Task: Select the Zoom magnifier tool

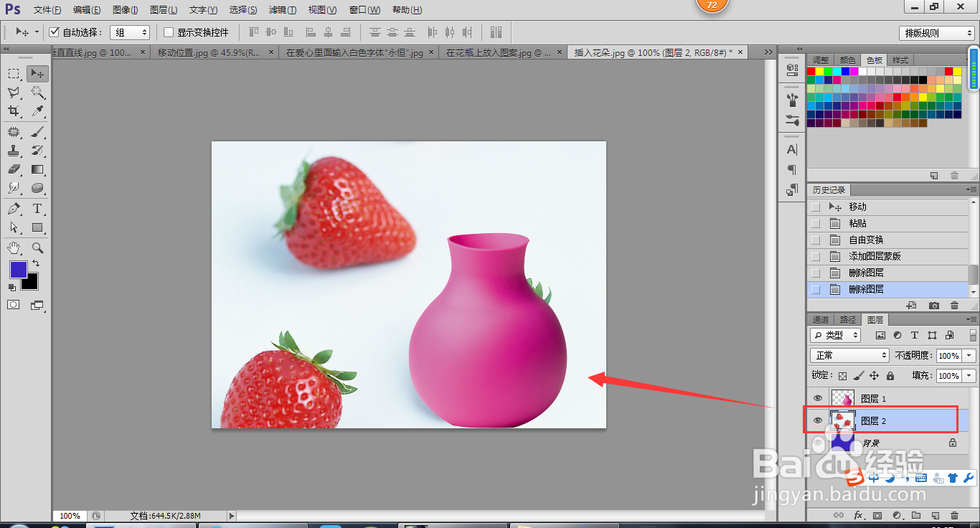Action: pos(37,247)
